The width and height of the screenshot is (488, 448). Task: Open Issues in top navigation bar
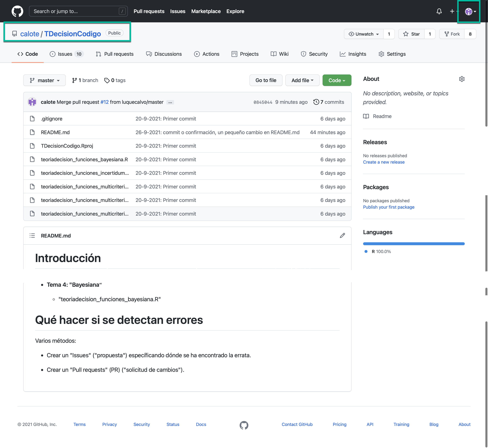click(177, 11)
